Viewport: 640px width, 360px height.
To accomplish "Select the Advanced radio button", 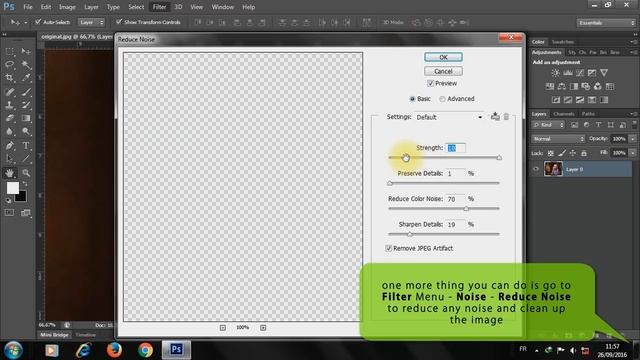I will [442, 99].
